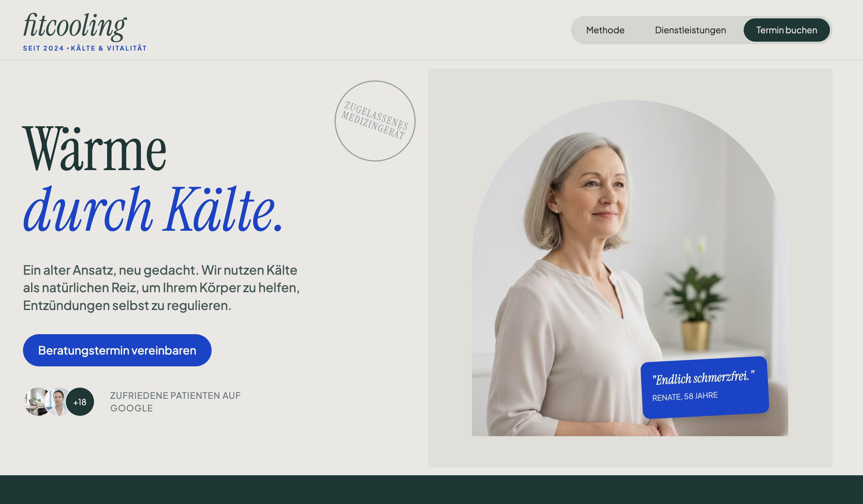
Task: Click the second patient avatar of woman
Action: (58, 402)
